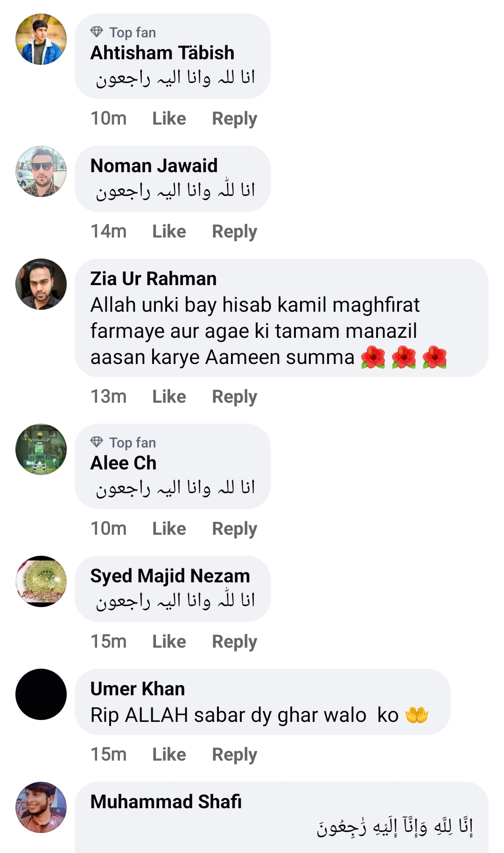Like Ahtisham Täbish's comment
This screenshot has height=853, width=504.
point(169,119)
